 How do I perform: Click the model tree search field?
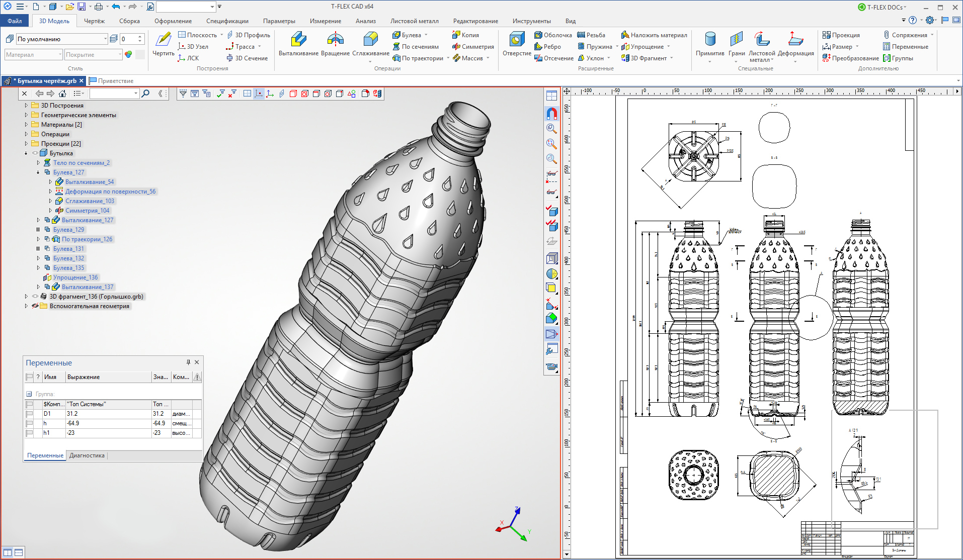pyautogui.click(x=114, y=94)
